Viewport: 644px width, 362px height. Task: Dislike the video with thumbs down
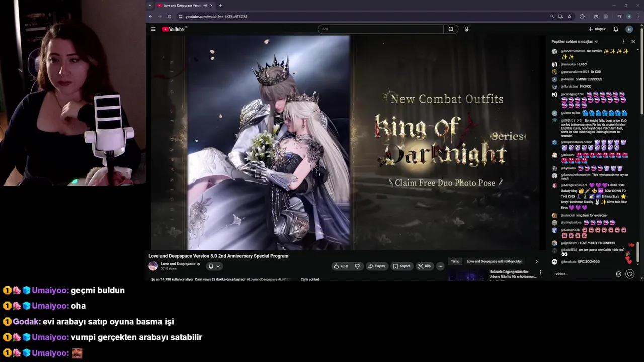pyautogui.click(x=357, y=266)
